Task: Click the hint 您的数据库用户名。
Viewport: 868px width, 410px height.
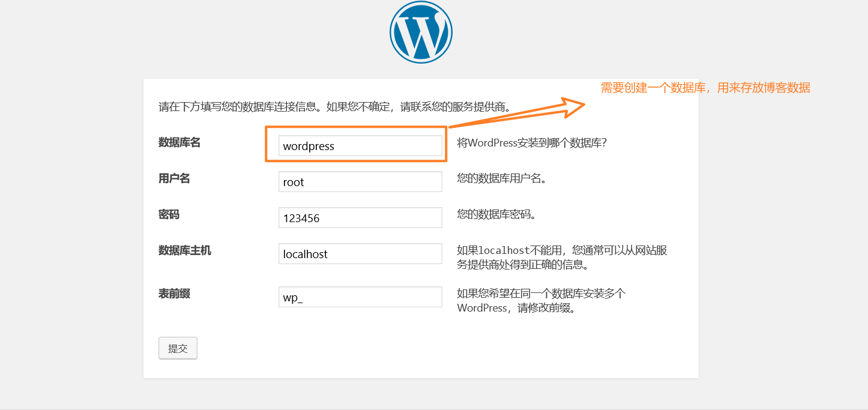Action: click(x=501, y=179)
